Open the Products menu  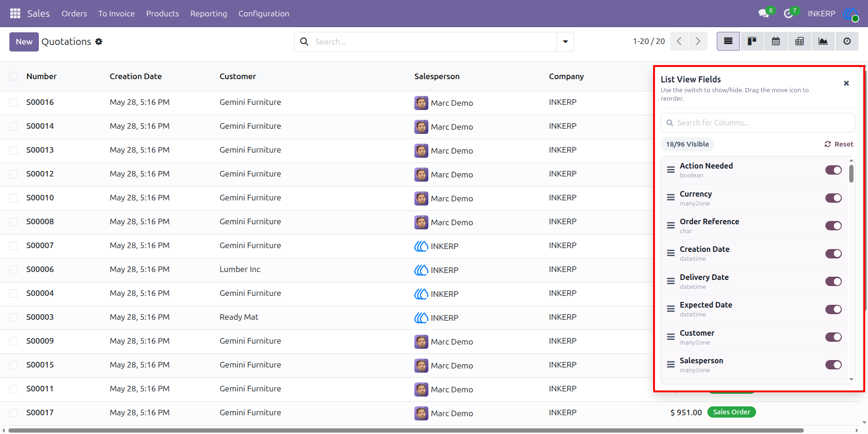pos(162,14)
